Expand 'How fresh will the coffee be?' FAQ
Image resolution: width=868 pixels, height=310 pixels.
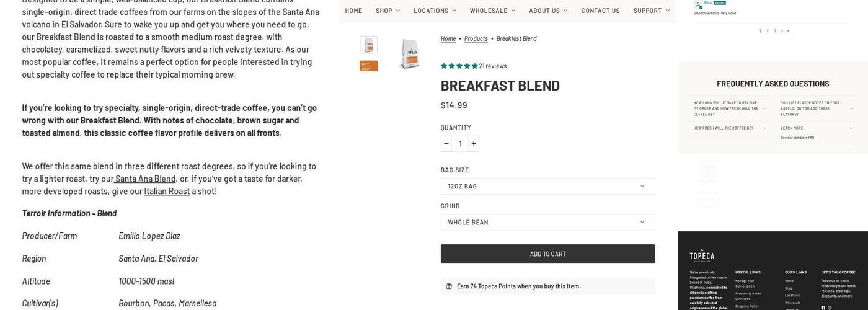pos(729,128)
